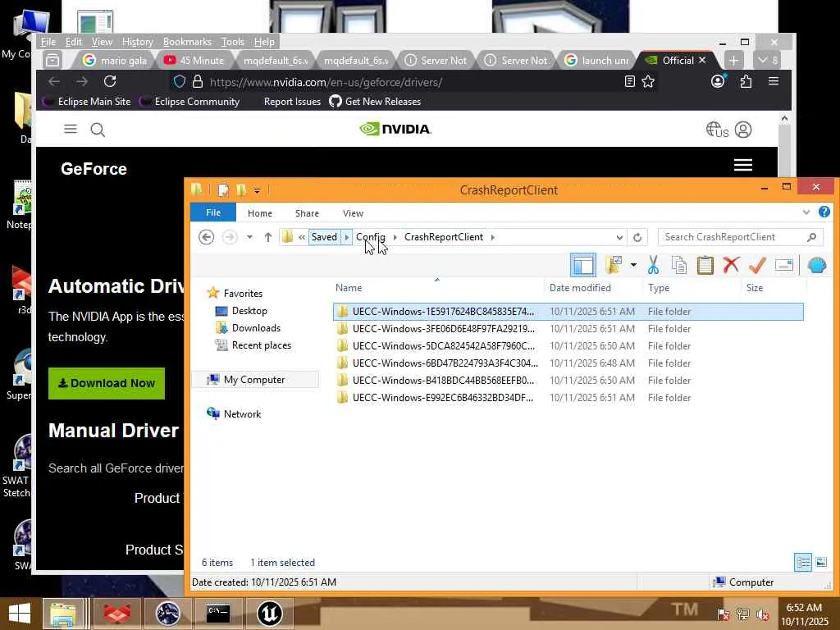This screenshot has width=840, height=630.
Task: Select folder UECC-Windows-E992EC6B46332BD34DF
Action: pyautogui.click(x=568, y=398)
